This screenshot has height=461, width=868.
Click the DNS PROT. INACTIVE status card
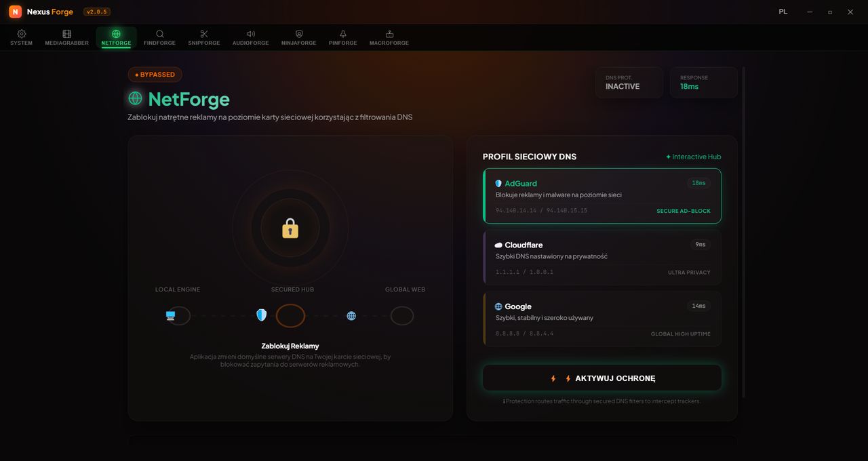point(629,83)
